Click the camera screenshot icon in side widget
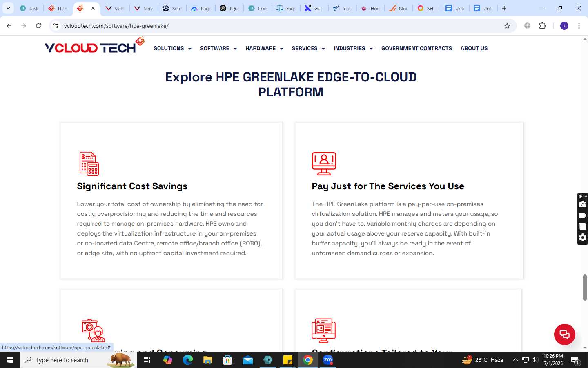This screenshot has height=368, width=588. click(583, 204)
